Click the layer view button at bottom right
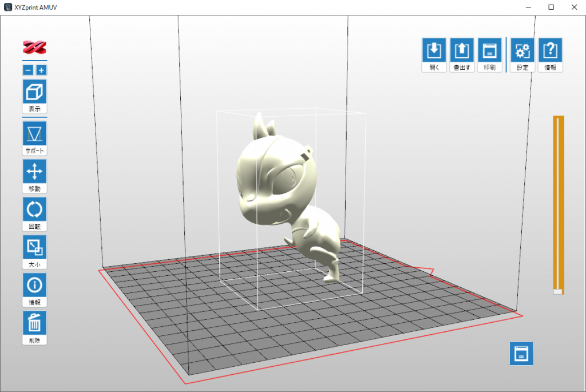Viewport: 586px width, 392px height. click(521, 354)
